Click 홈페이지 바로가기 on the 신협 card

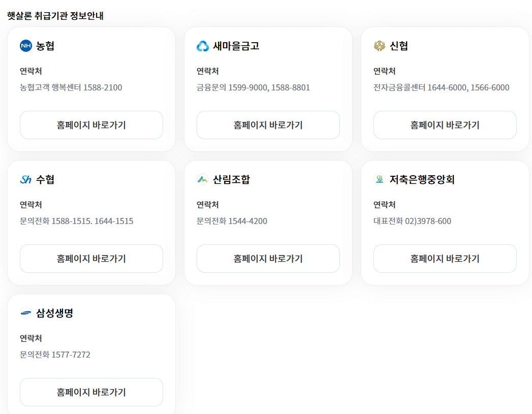(445, 125)
